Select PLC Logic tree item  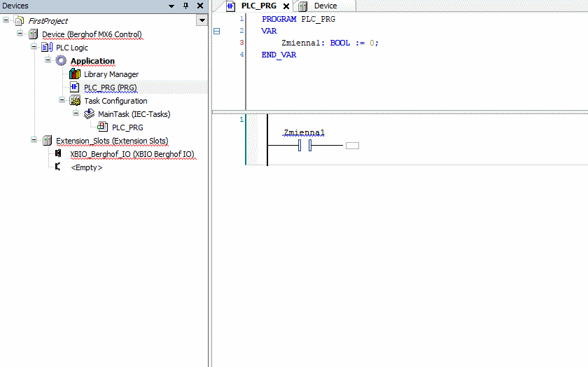pos(72,48)
